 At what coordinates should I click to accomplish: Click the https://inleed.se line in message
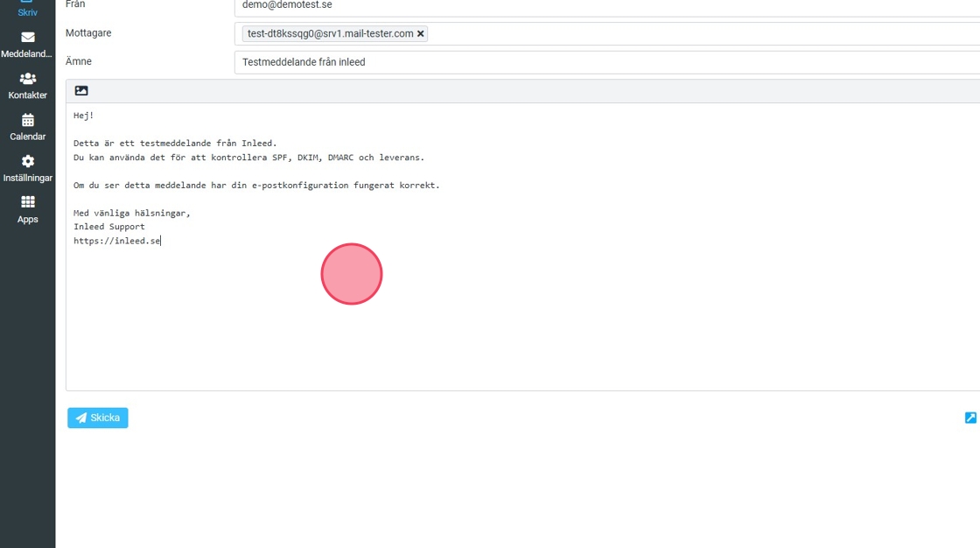[117, 241]
